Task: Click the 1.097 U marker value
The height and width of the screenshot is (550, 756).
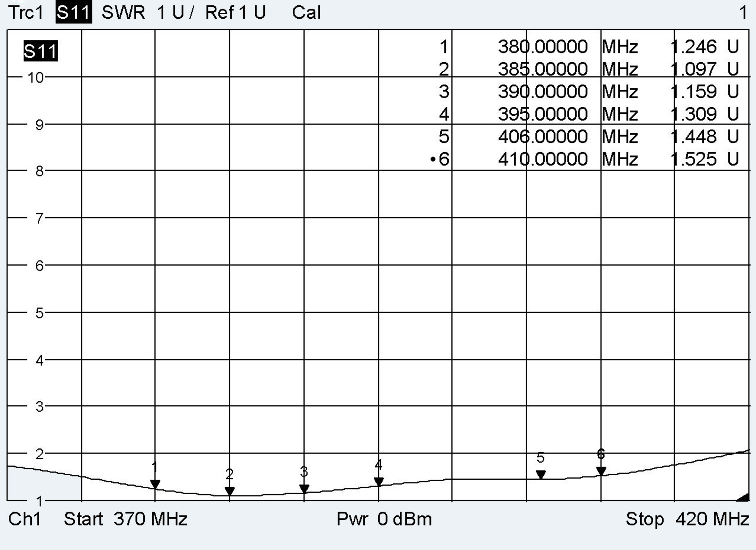Action: [x=705, y=69]
